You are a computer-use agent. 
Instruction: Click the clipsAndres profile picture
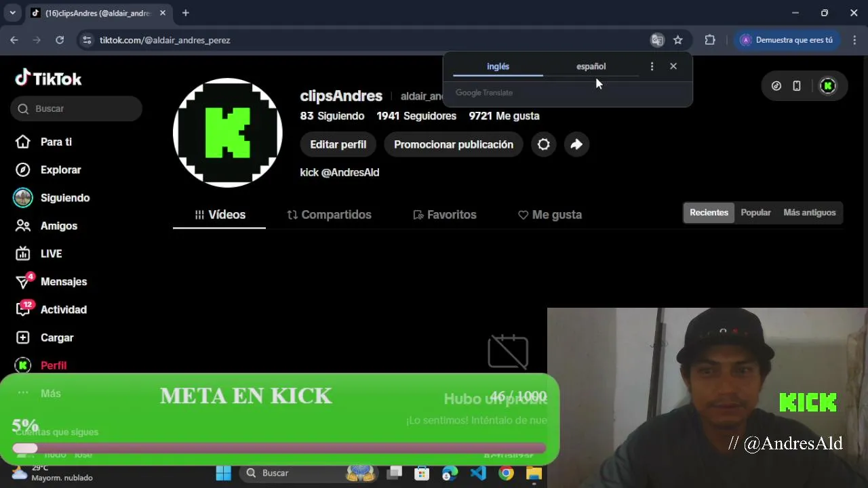click(x=228, y=133)
